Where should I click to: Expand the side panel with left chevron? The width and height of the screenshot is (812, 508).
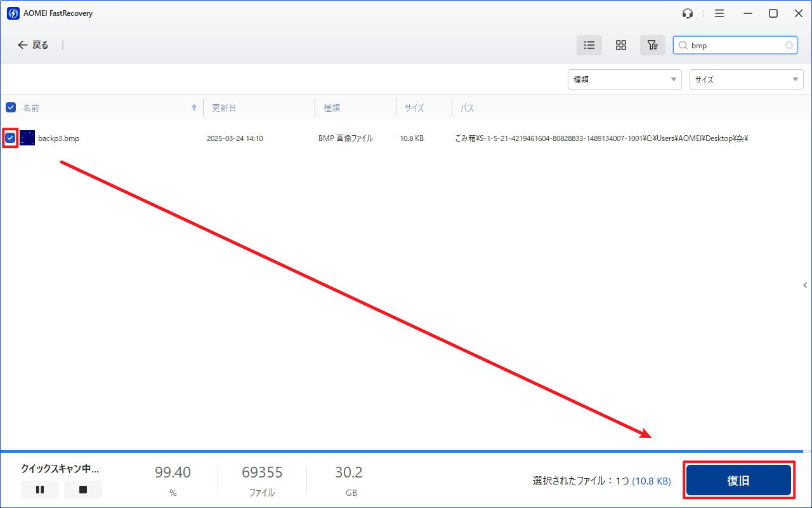pos(805,286)
